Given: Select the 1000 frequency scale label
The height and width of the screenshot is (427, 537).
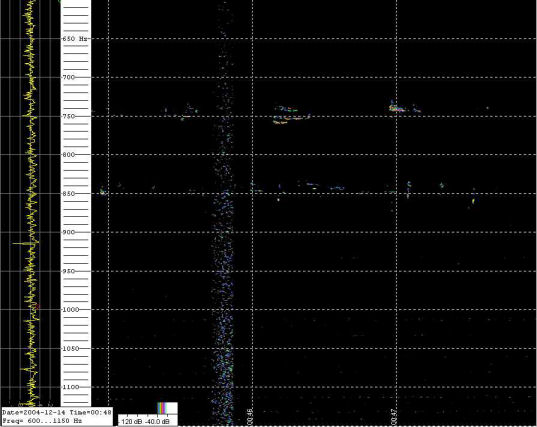Looking at the screenshot, I should [x=70, y=310].
